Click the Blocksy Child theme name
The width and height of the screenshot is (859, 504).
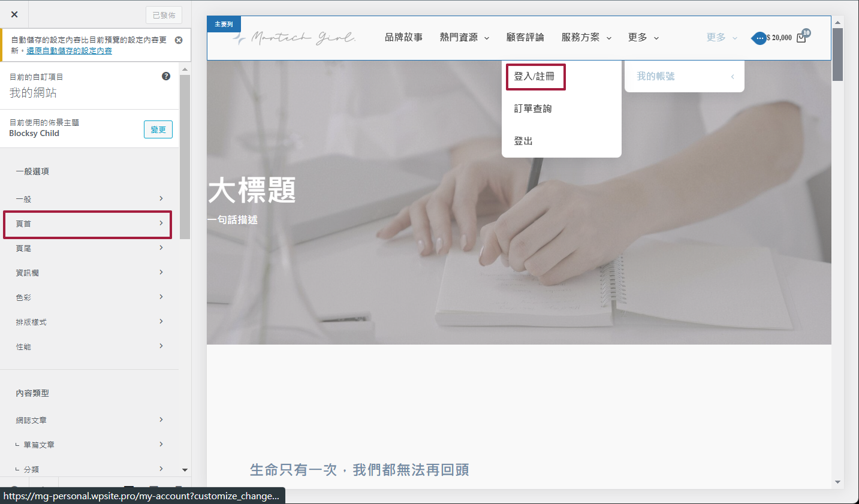point(34,134)
